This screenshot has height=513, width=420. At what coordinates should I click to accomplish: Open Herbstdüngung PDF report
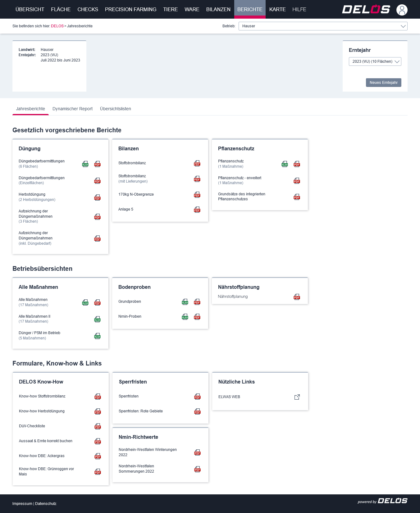(98, 197)
